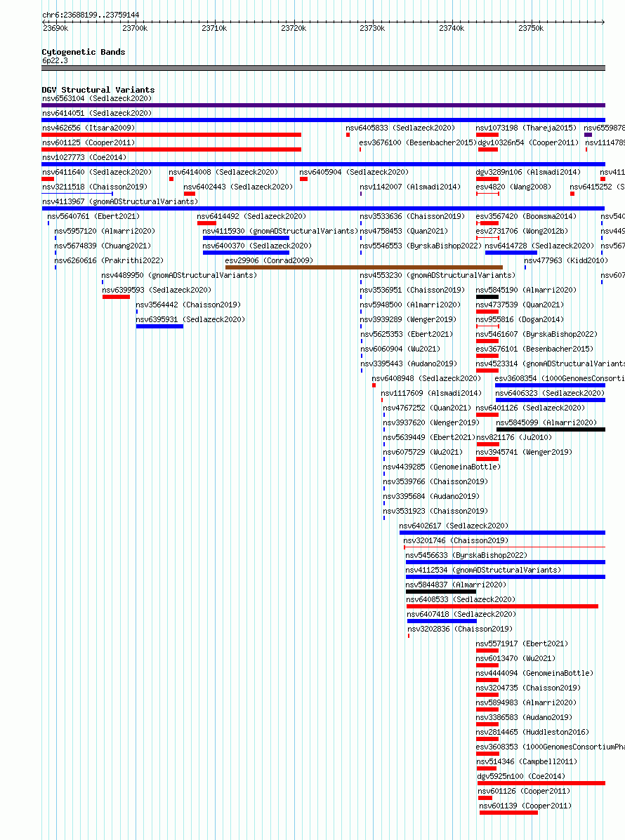625x840 pixels.
Task: Open nsv1027773 (Coe2014) variant
Action: (84, 157)
